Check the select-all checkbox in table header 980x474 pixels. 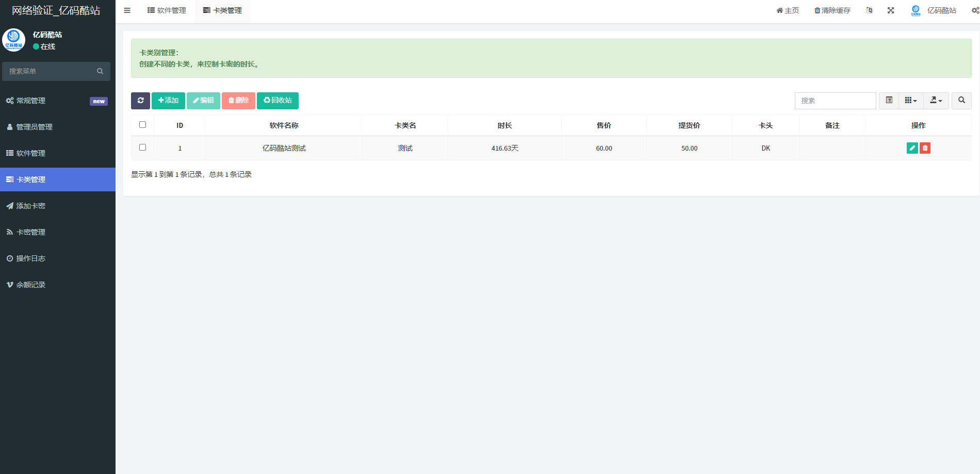(x=143, y=125)
